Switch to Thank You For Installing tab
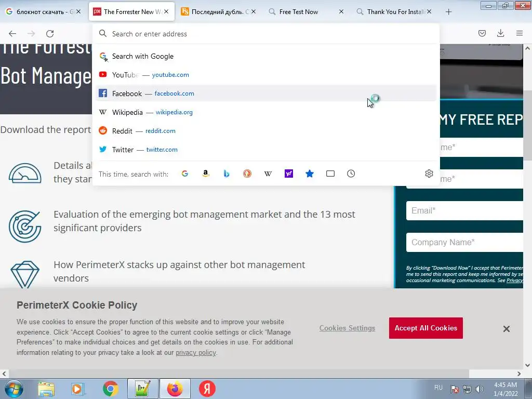The image size is (532, 399). [395, 11]
